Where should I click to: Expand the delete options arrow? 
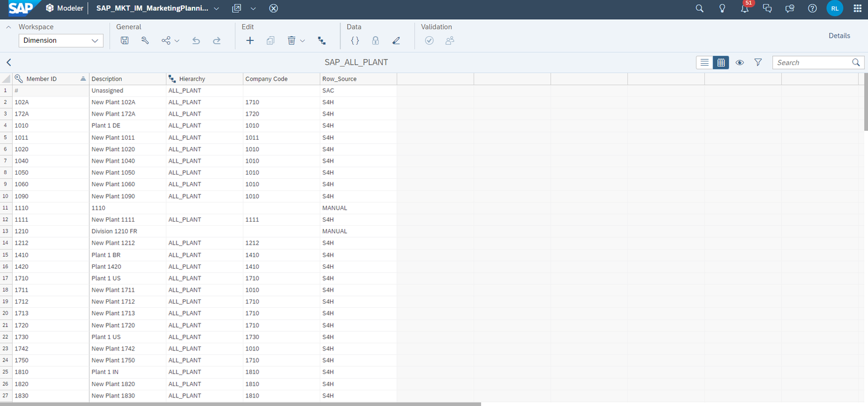pos(303,40)
